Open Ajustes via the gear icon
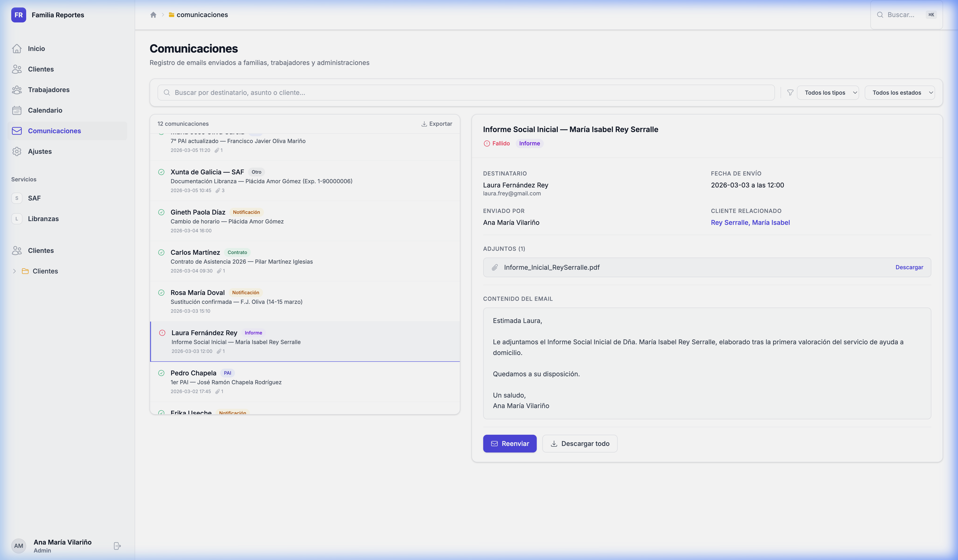Screen dimensions: 958x560 [x=17, y=151]
